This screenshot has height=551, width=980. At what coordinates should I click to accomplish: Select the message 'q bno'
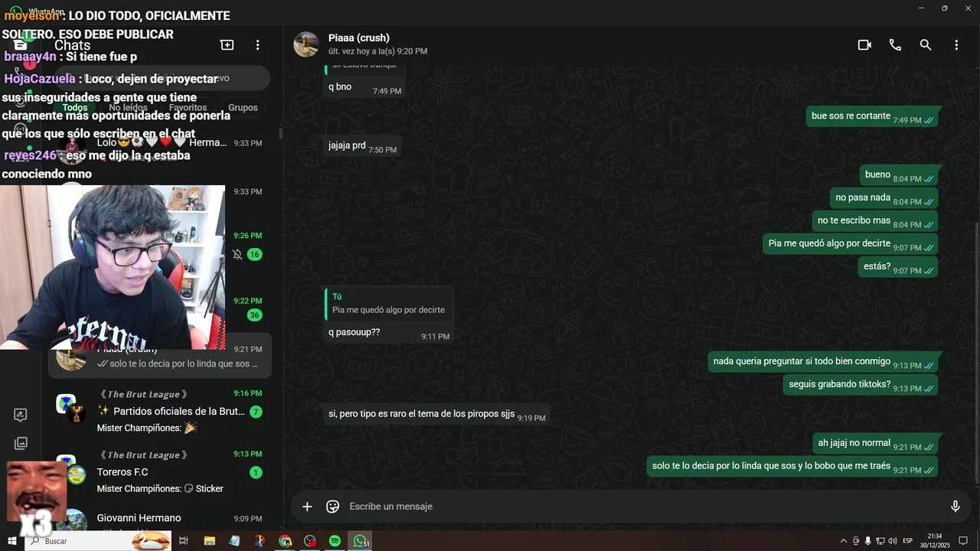click(x=364, y=87)
